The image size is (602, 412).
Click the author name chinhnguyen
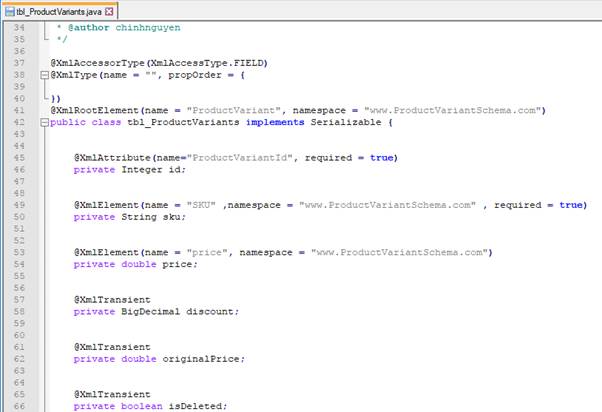pyautogui.click(x=148, y=28)
